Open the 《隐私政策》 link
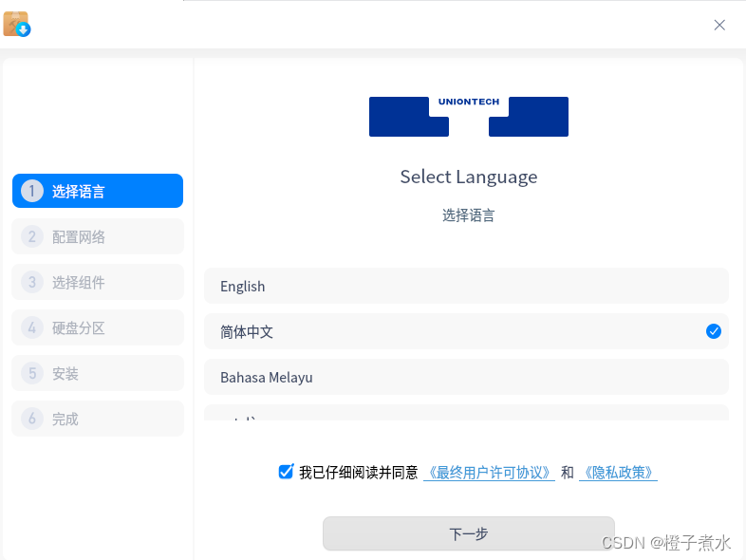746x560 pixels. click(618, 473)
